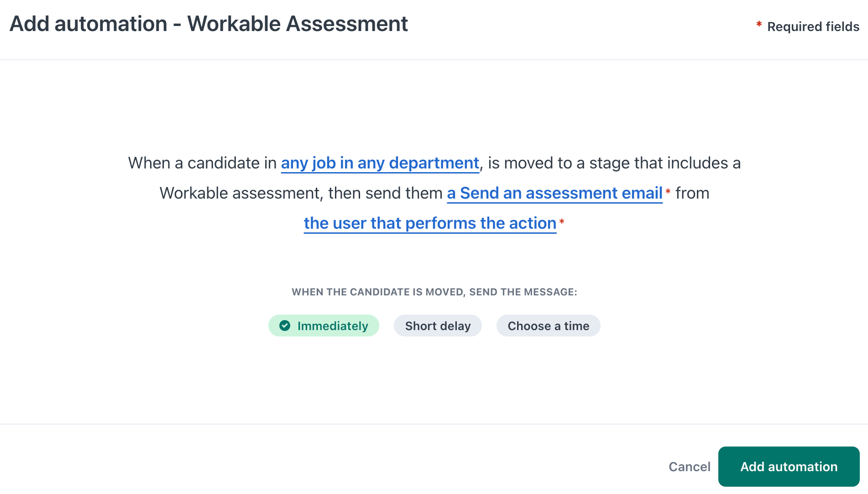Click the red asterisk after assessment email link
The image size is (868, 494).
point(668,192)
